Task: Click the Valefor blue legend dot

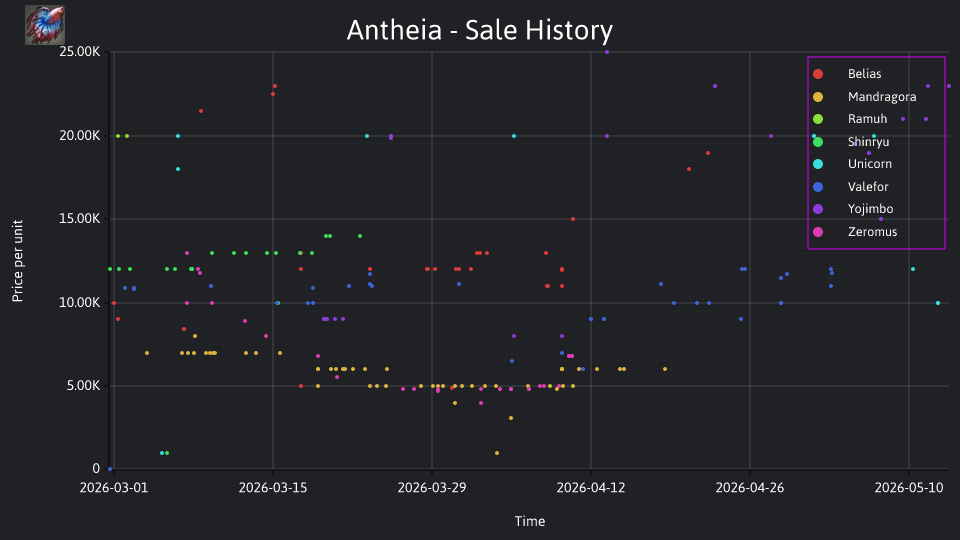Action: 818,187
